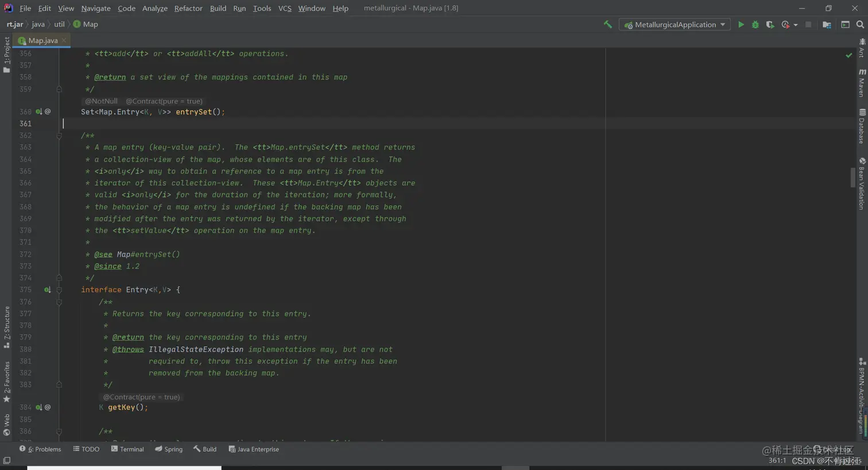This screenshot has height=470, width=868.
Task: Click the @NotNull inlay annotation
Action: [x=101, y=101]
